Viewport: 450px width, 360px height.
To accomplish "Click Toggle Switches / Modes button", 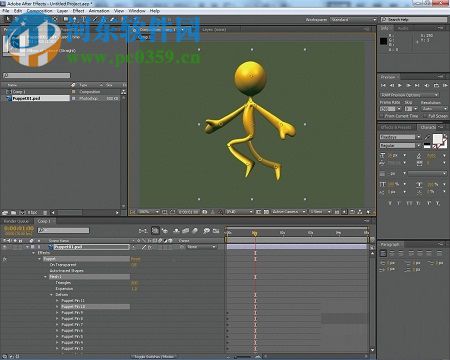I will [154, 357].
